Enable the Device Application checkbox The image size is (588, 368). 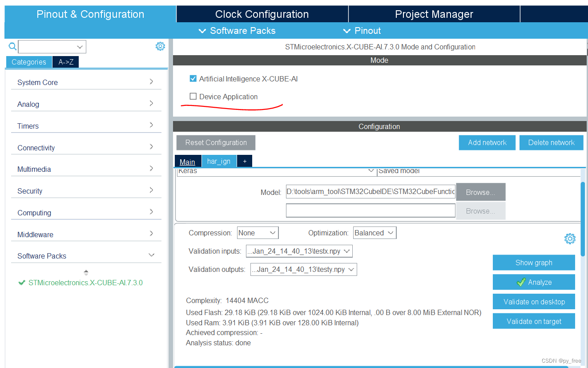point(193,97)
